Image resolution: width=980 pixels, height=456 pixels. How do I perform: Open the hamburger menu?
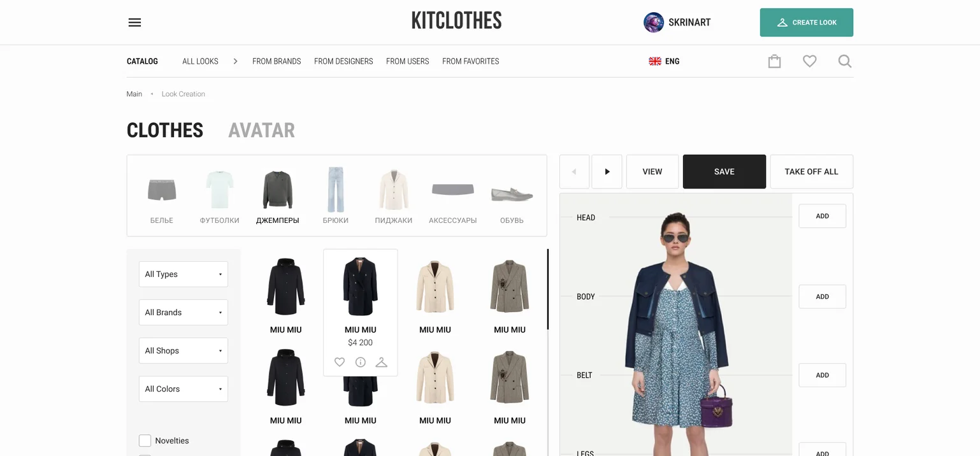tap(134, 22)
